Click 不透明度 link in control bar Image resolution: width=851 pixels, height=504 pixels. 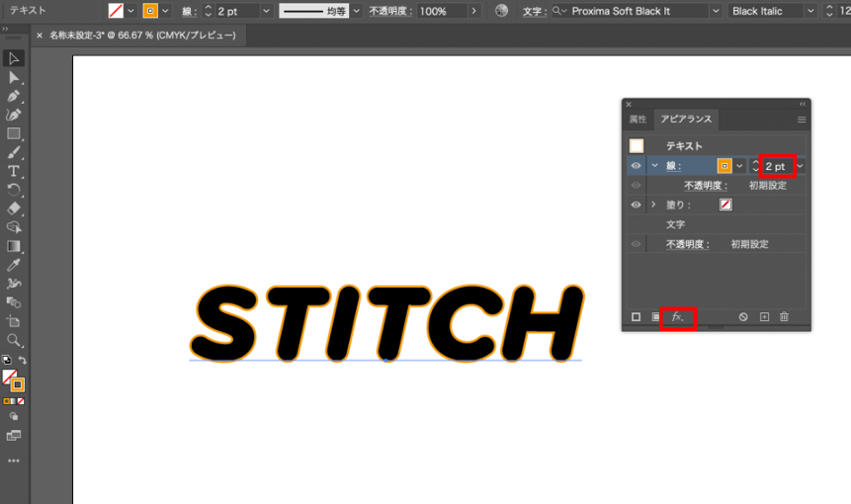390,11
